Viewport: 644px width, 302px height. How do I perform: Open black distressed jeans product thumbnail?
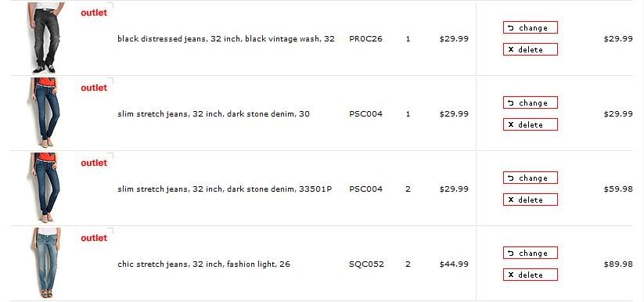click(x=46, y=38)
